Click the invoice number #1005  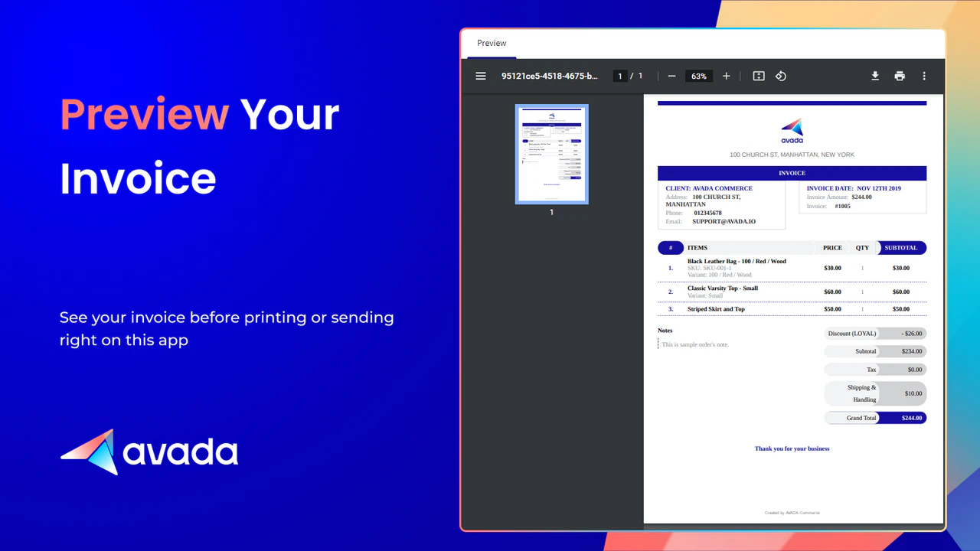tap(842, 206)
